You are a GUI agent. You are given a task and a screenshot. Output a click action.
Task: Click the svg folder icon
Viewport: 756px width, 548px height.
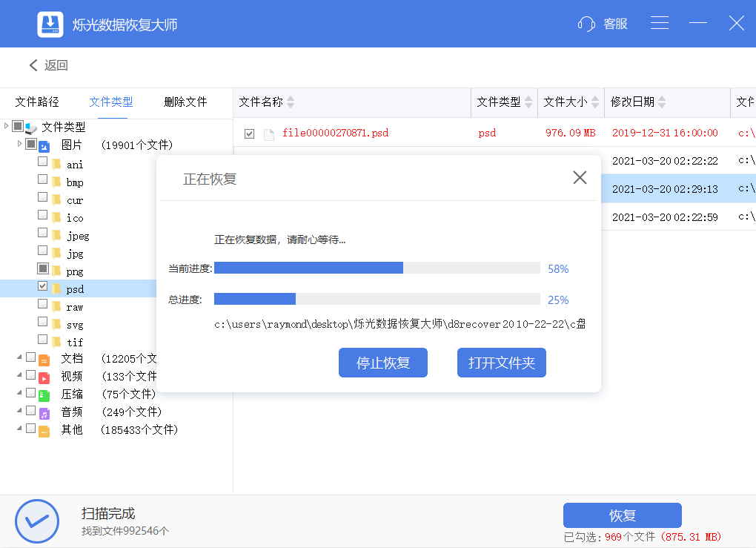(x=56, y=325)
